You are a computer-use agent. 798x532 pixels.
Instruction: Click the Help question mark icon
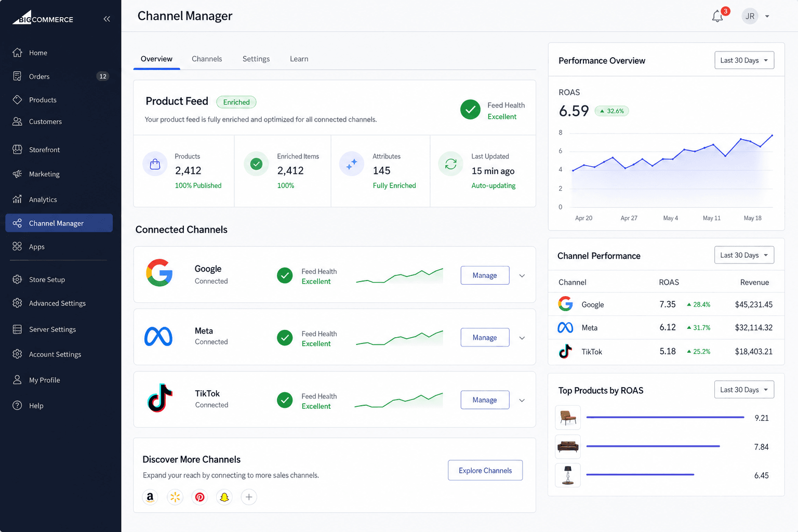coord(17,405)
